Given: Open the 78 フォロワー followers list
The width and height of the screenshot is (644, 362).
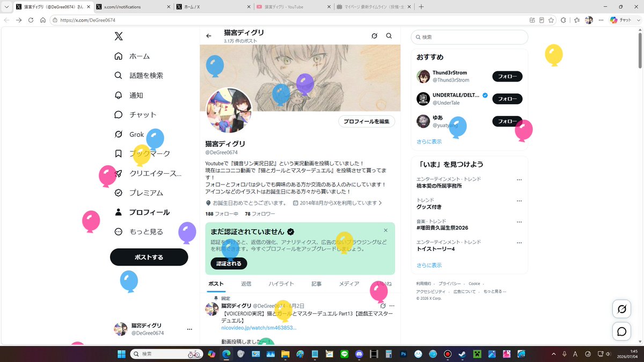Looking at the screenshot, I should (x=260, y=213).
